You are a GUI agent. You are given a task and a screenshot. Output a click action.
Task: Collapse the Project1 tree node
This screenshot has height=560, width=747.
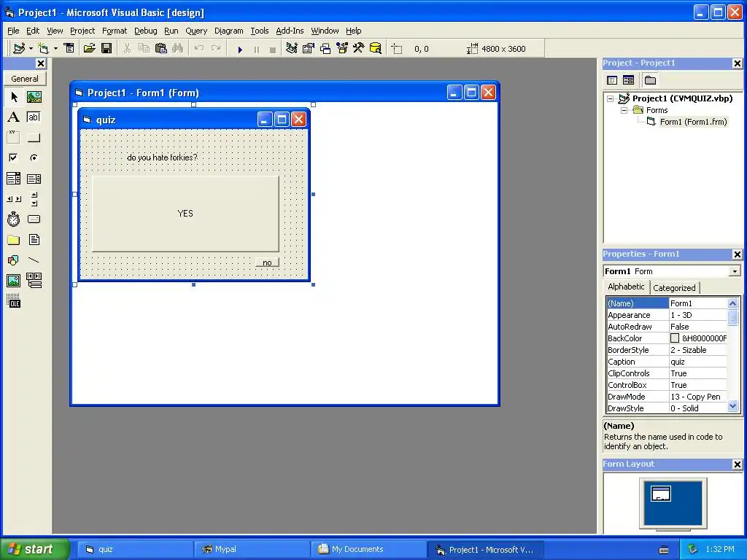[x=611, y=98]
